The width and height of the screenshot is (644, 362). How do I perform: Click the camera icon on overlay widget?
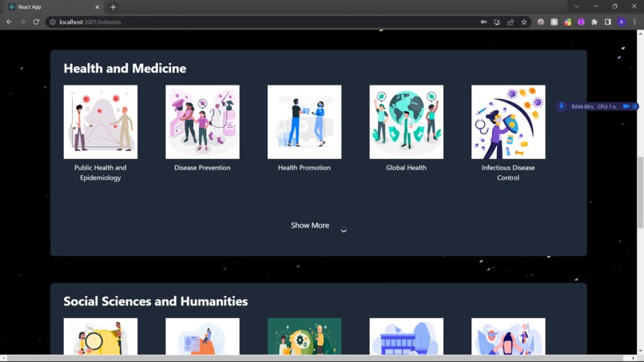pos(626,106)
